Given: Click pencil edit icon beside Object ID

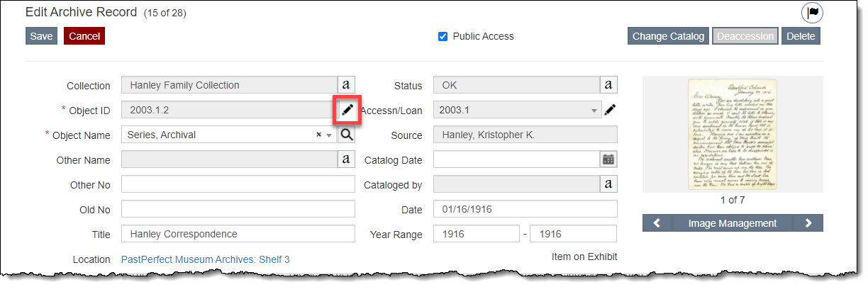Looking at the screenshot, I should (347, 111).
